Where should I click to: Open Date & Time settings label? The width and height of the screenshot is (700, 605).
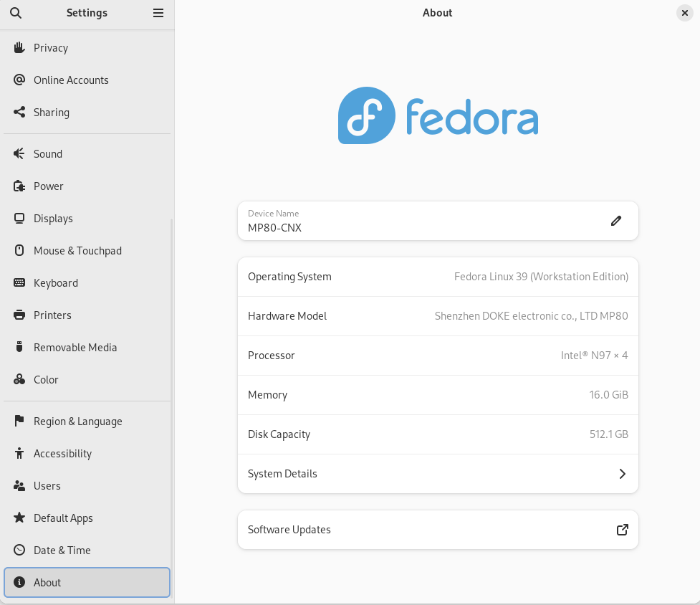tap(62, 550)
